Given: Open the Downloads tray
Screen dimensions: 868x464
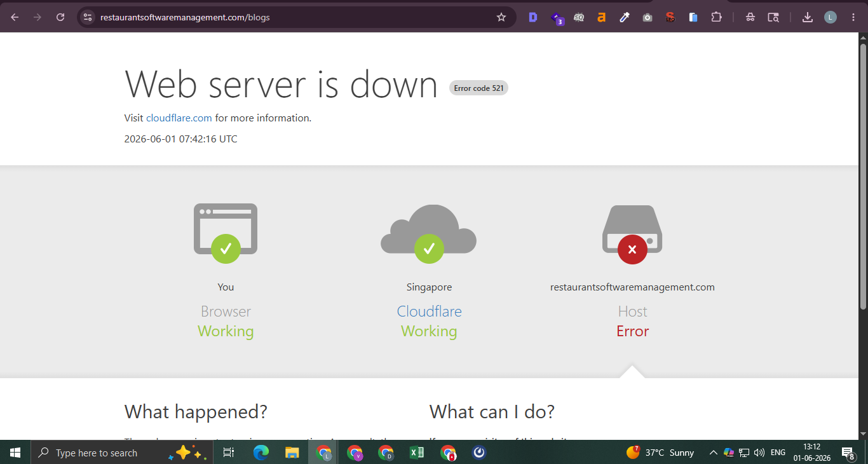Looking at the screenshot, I should [x=808, y=17].
